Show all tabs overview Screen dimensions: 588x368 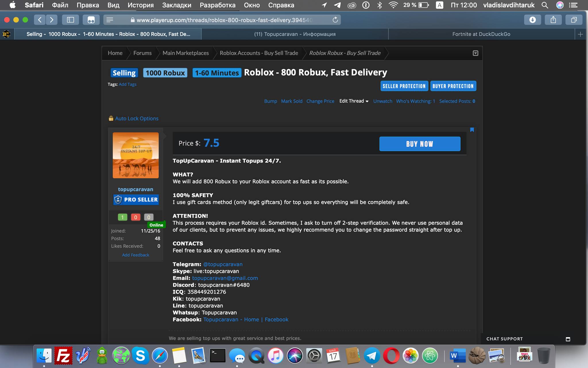[574, 20]
